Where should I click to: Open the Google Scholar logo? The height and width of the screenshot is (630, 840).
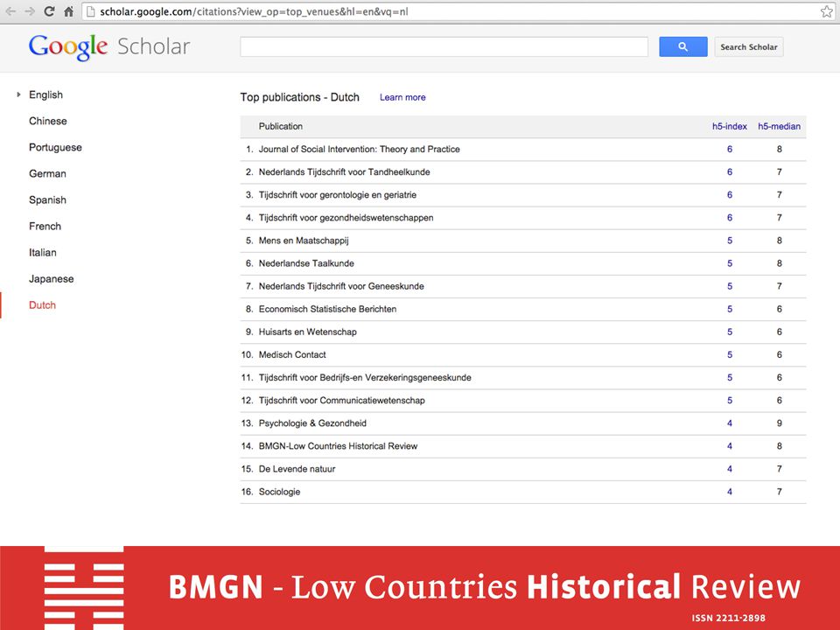tap(109, 47)
